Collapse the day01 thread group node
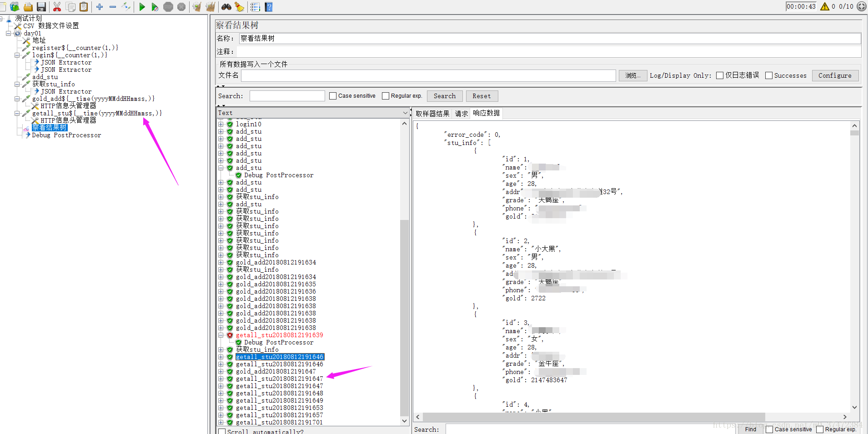Viewport: 868px width, 434px height. 8,33
